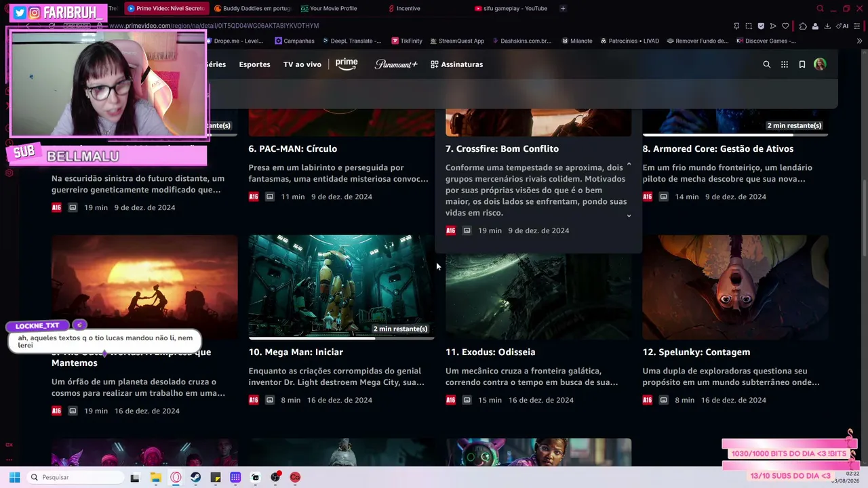
Task: Open the Discover Games bookmark
Action: (x=766, y=41)
